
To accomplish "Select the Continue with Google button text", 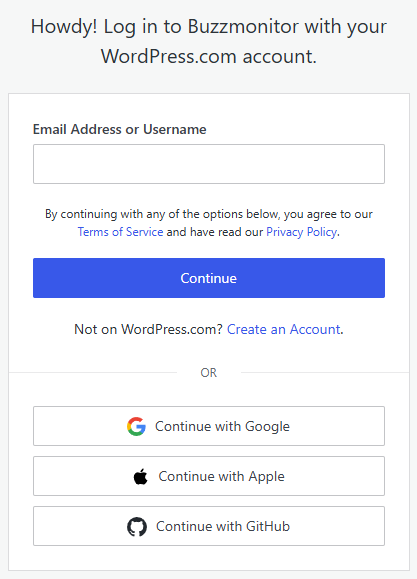I will click(222, 426).
